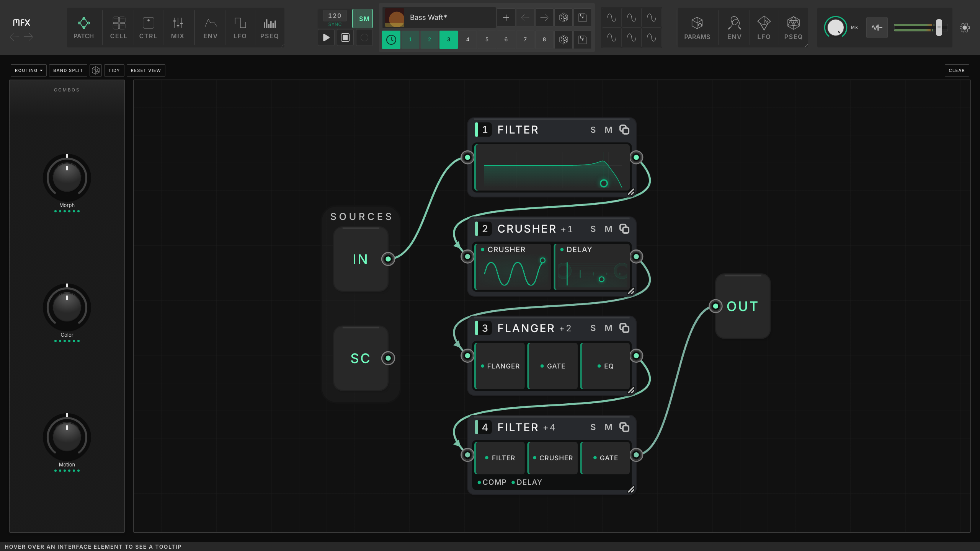Select snapshot slot 3
Screen dimensions: 980x551
[449, 40]
